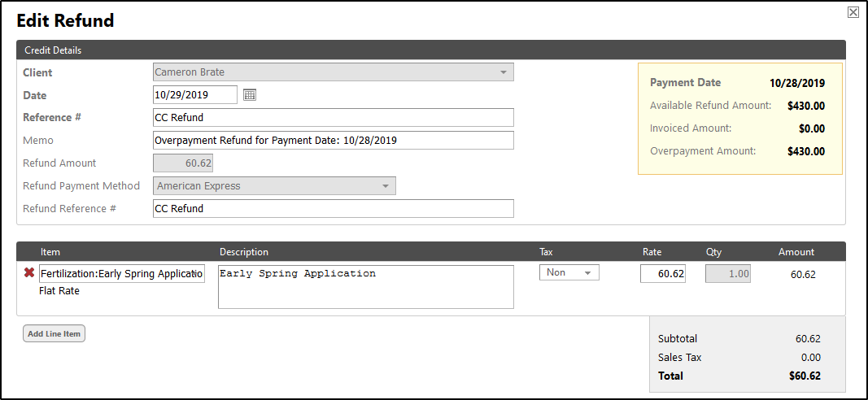Close the Edit Refund dialog
Viewport: 868px width, 400px height.
tap(853, 12)
